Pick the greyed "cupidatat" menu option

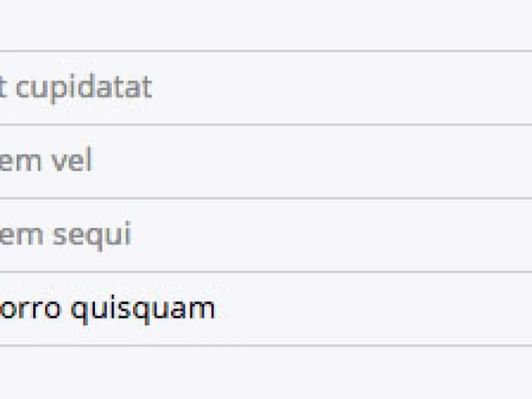(x=76, y=88)
